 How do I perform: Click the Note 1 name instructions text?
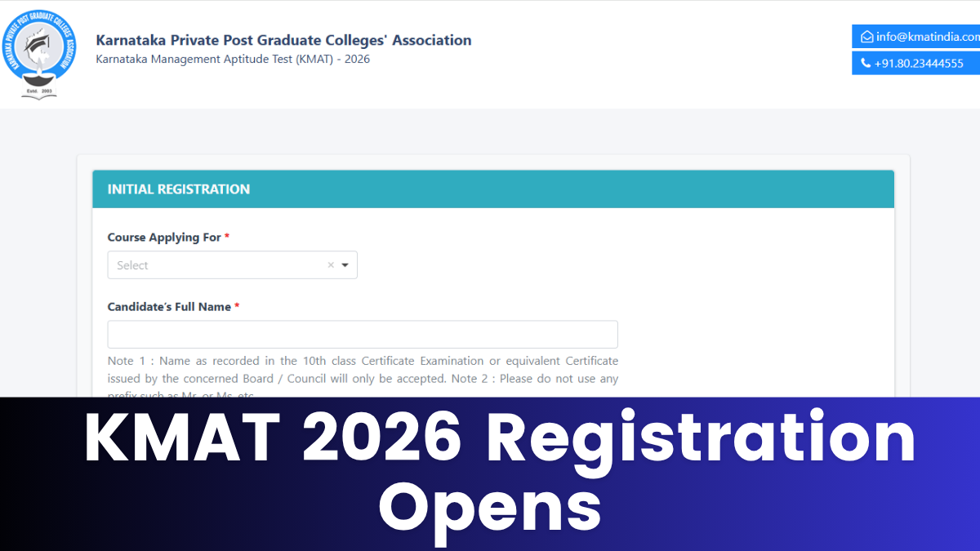point(363,378)
